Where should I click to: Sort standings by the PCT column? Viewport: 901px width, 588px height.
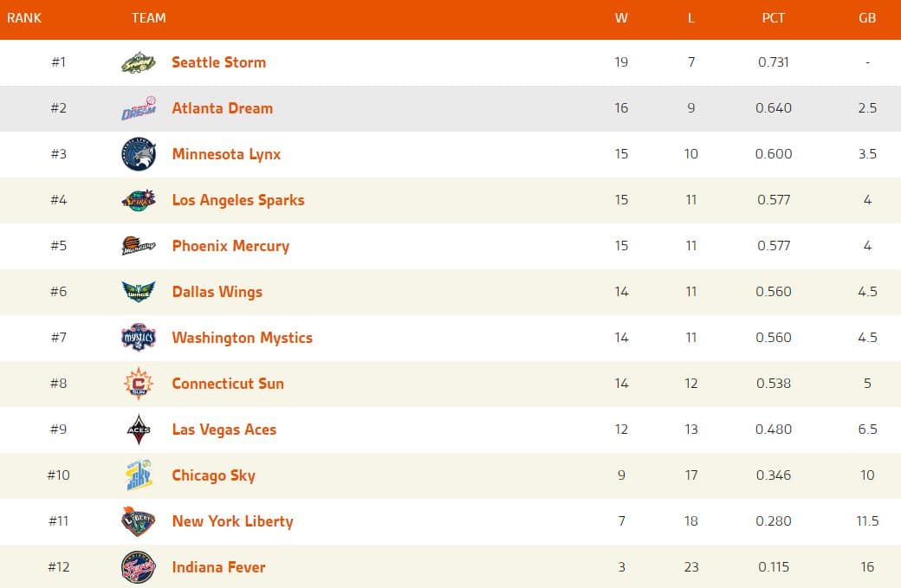773,18
